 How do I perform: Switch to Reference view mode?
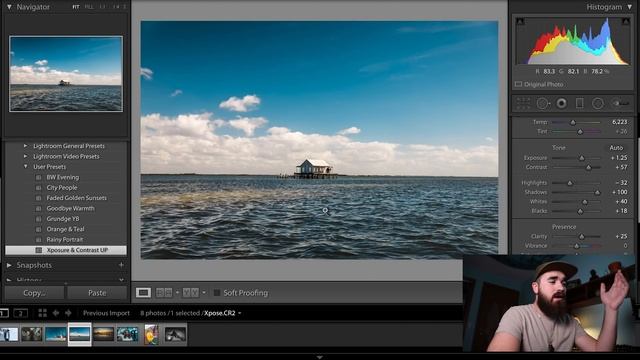pos(164,293)
